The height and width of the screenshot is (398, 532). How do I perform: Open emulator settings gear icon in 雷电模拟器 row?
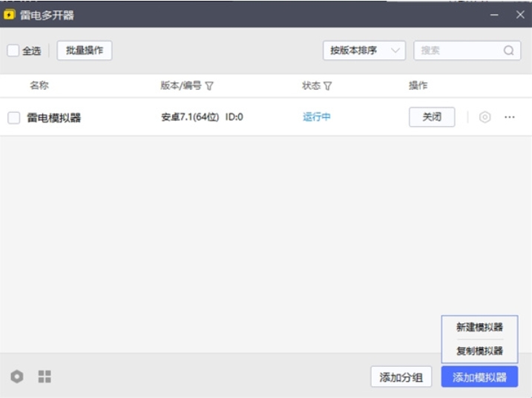click(485, 117)
